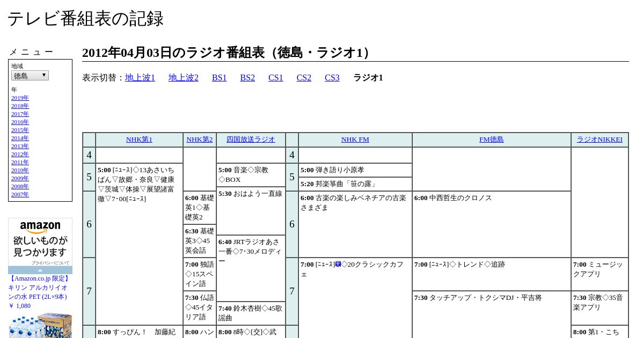
Task: Open the ラジオNIKKEI channel header link
Action: (599, 139)
